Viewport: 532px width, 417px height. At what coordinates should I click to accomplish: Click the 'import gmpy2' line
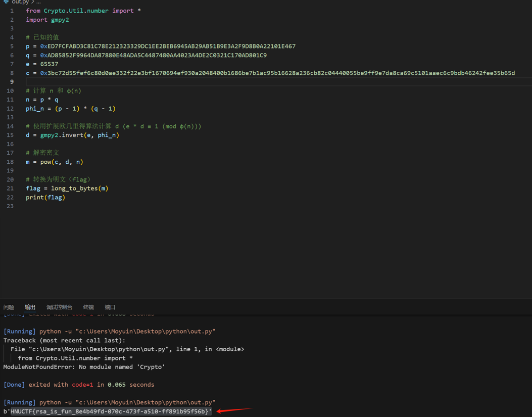point(47,20)
